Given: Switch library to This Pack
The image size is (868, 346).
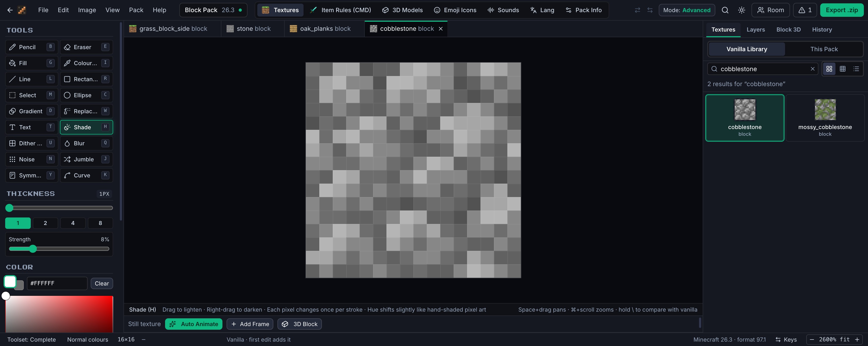Looking at the screenshot, I should click(x=824, y=49).
